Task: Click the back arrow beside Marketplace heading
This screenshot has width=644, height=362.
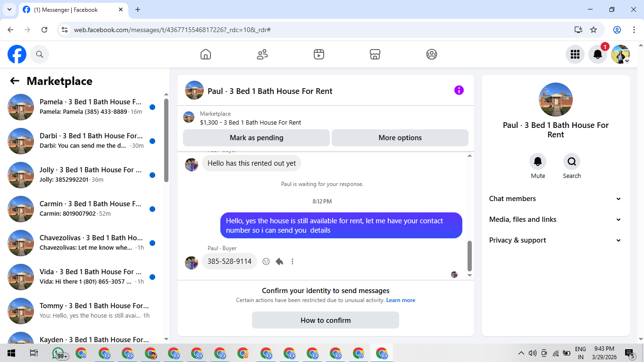Action: (x=15, y=81)
